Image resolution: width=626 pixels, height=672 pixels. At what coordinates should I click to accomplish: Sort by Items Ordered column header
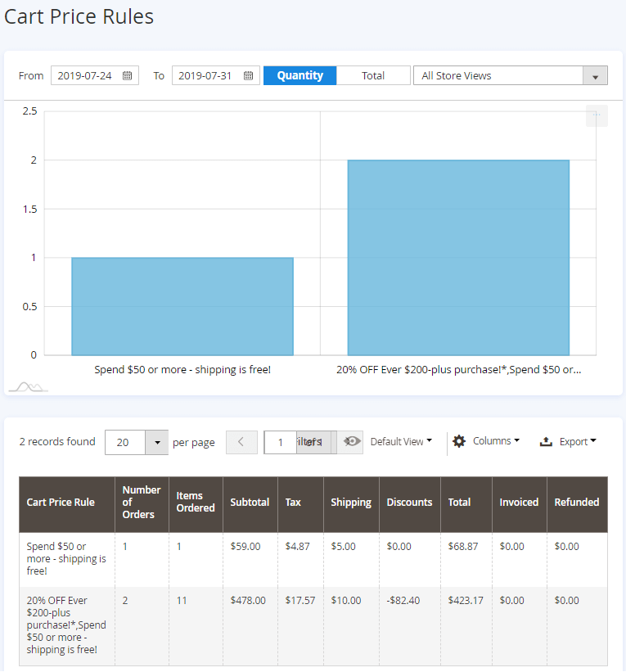pos(196,503)
